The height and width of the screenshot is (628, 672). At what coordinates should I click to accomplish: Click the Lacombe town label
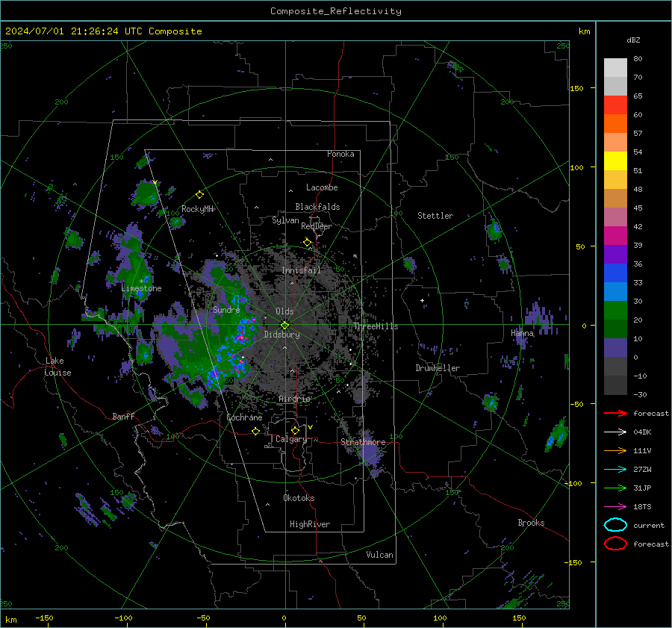322,187
